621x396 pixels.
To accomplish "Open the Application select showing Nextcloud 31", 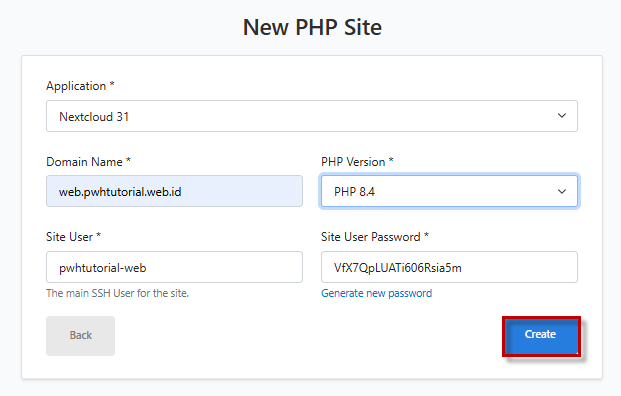I will (x=312, y=116).
